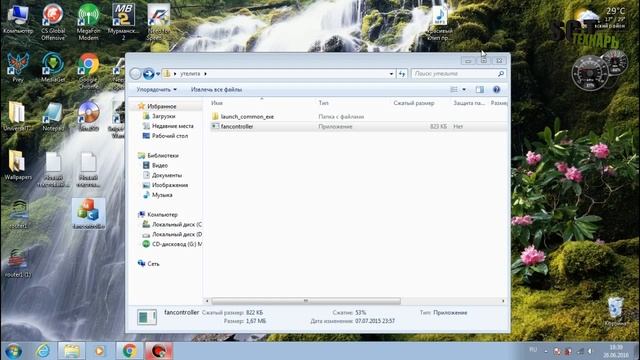Click the taskbar clock
The height and width of the screenshot is (360, 640).
tap(616, 351)
